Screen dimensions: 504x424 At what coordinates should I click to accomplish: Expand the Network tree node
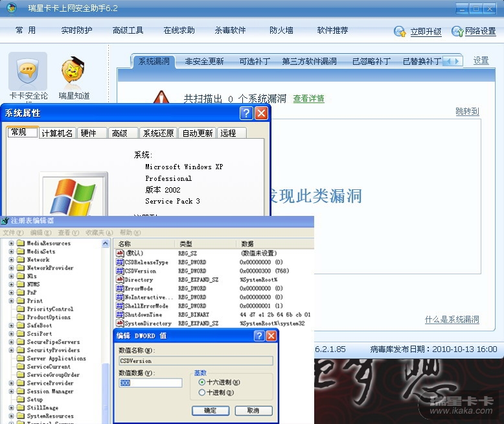tap(11, 259)
